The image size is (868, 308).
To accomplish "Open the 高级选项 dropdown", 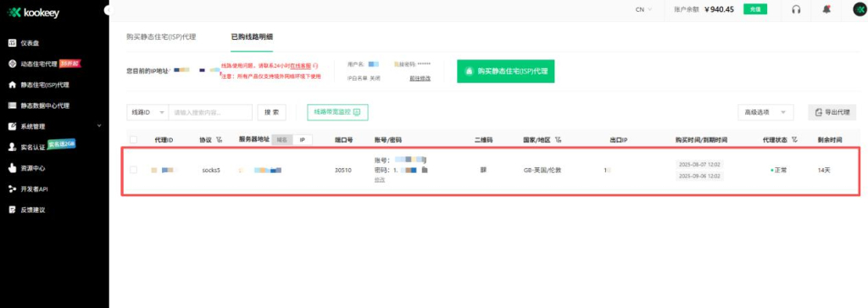I will (x=765, y=113).
